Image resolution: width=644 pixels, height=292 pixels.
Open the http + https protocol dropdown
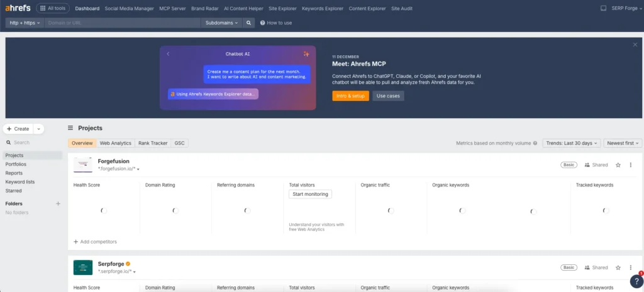tap(25, 23)
